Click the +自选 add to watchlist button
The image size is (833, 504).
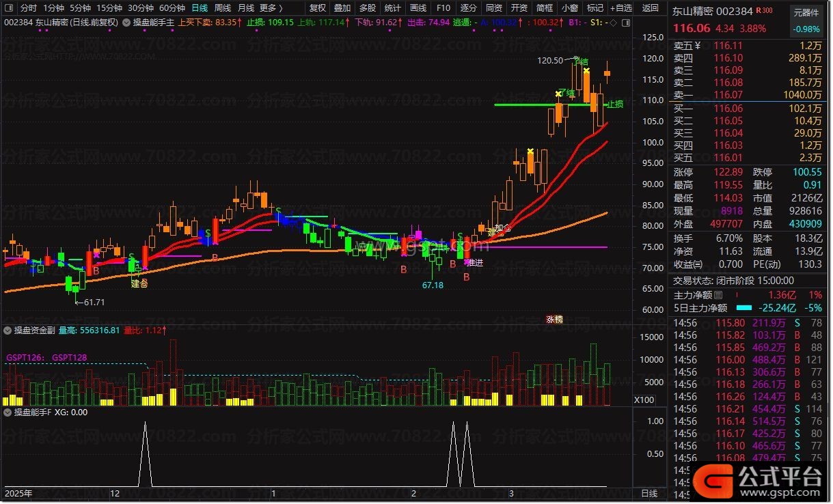point(620,8)
